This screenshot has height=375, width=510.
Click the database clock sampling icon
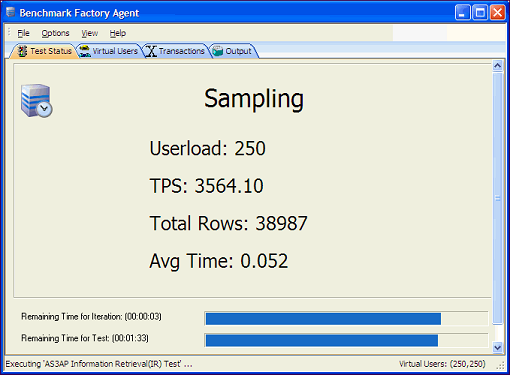(x=36, y=101)
